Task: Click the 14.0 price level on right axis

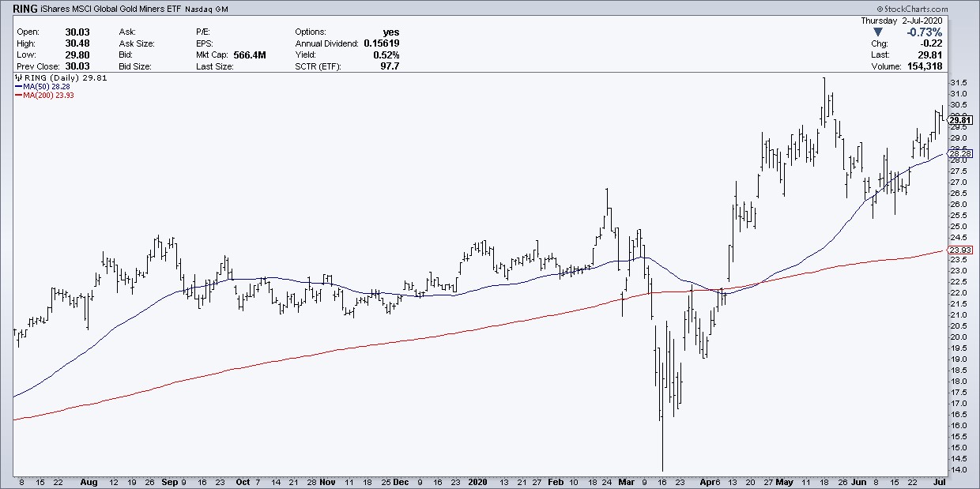Action: [958, 470]
